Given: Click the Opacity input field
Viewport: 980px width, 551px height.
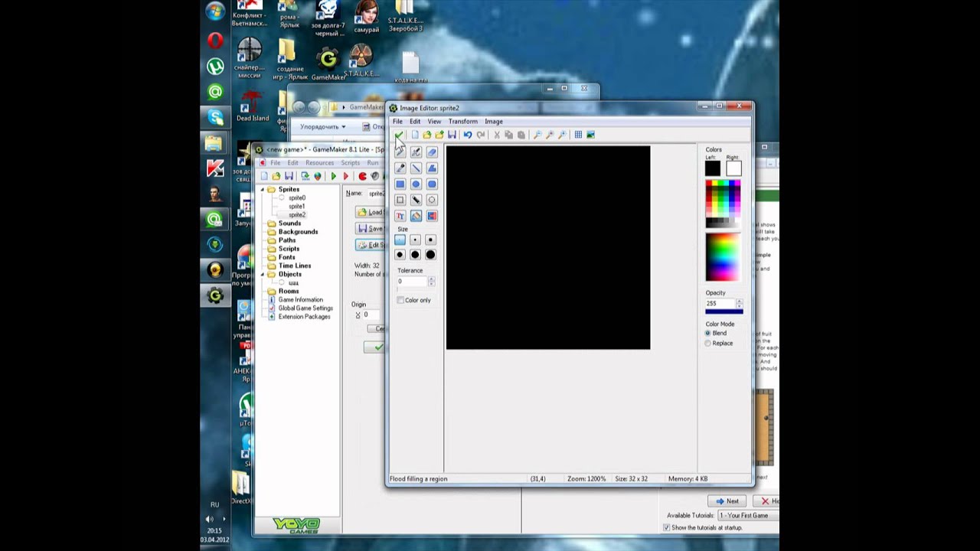Looking at the screenshot, I should [x=720, y=304].
